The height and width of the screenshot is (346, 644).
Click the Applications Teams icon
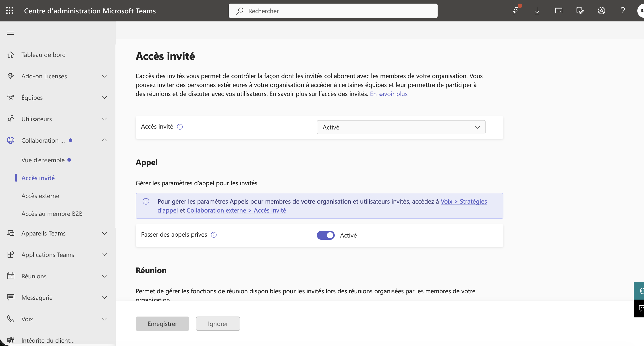tap(10, 254)
